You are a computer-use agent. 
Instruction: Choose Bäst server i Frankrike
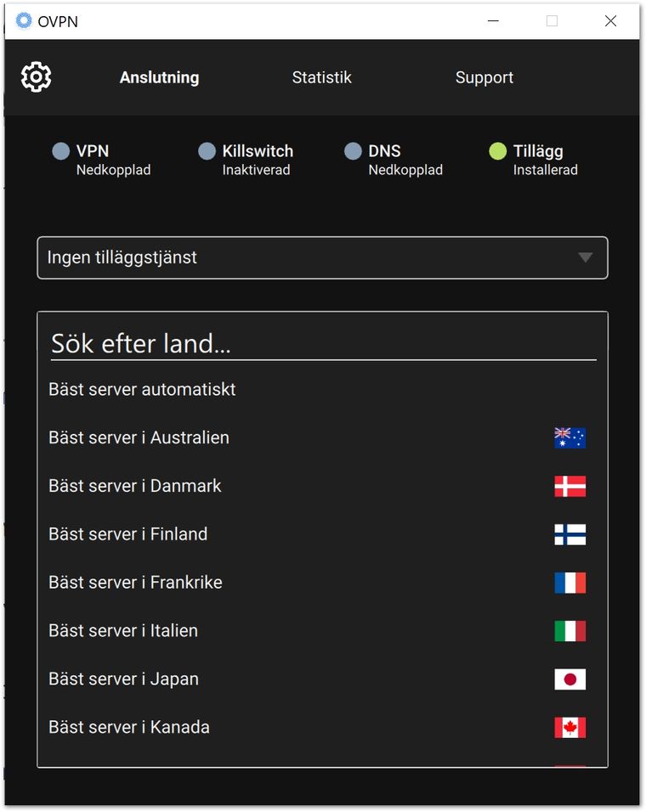click(x=322, y=582)
